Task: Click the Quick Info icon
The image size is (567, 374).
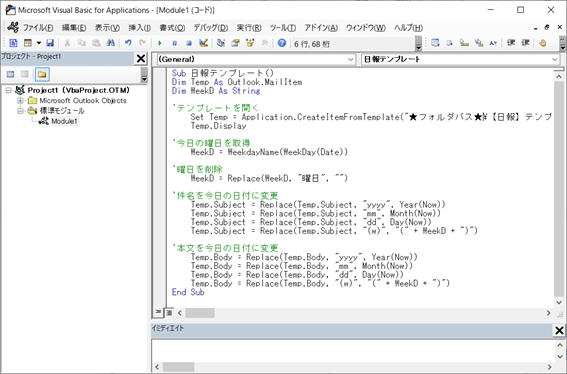Action: [x=464, y=43]
